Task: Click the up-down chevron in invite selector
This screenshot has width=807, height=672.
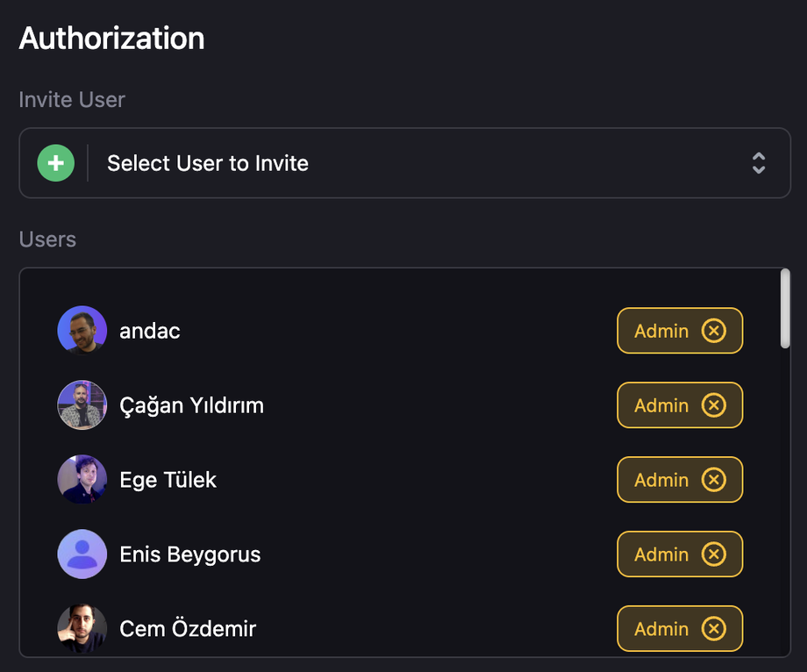Action: [759, 163]
